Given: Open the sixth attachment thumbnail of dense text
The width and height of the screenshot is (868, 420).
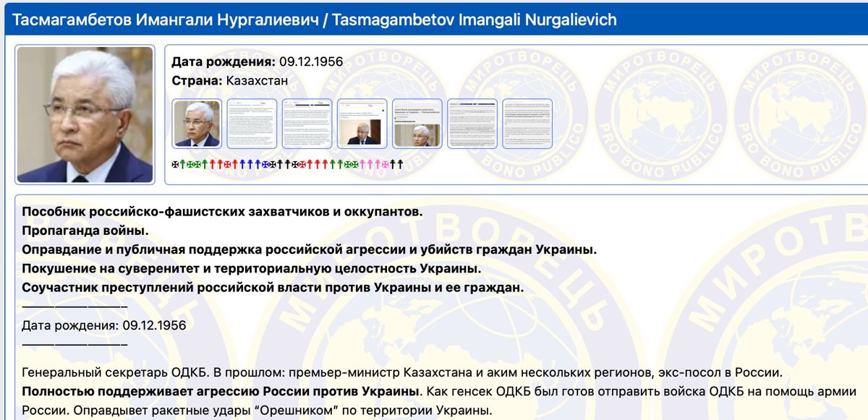Looking at the screenshot, I should [x=472, y=124].
